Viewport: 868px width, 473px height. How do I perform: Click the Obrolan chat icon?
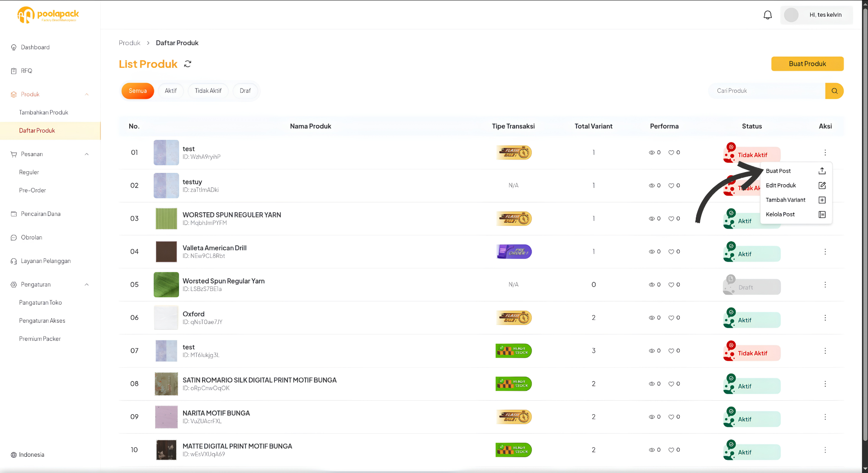(14, 238)
